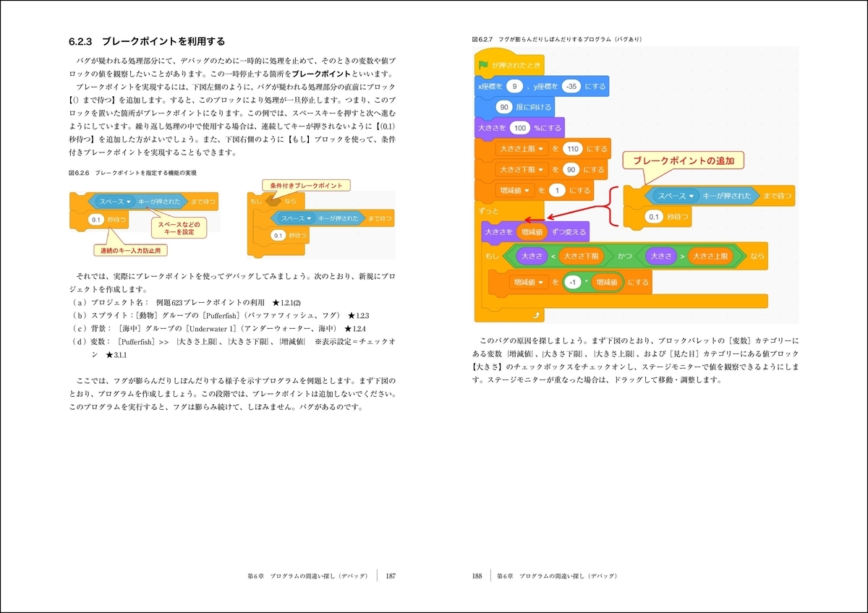Viewport: 868px width, 613px height.
Task: Click the 110 value in 大きさ上限 block
Action: pos(574,149)
